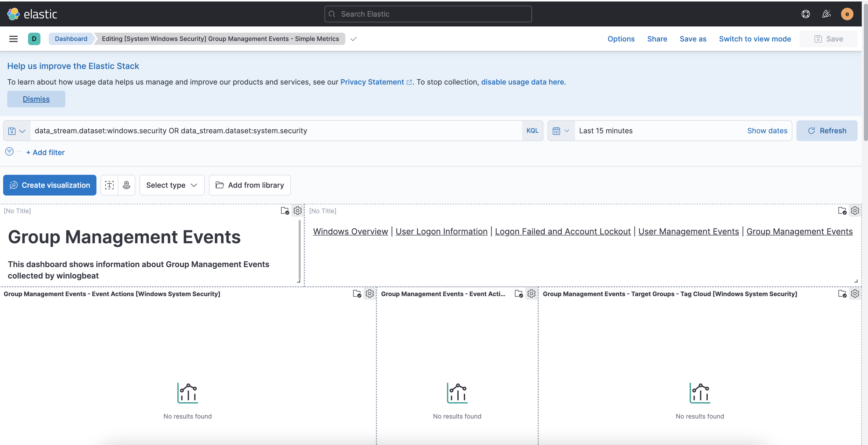Open the filter options icon beside Add filter
The height and width of the screenshot is (445, 868).
(x=9, y=152)
